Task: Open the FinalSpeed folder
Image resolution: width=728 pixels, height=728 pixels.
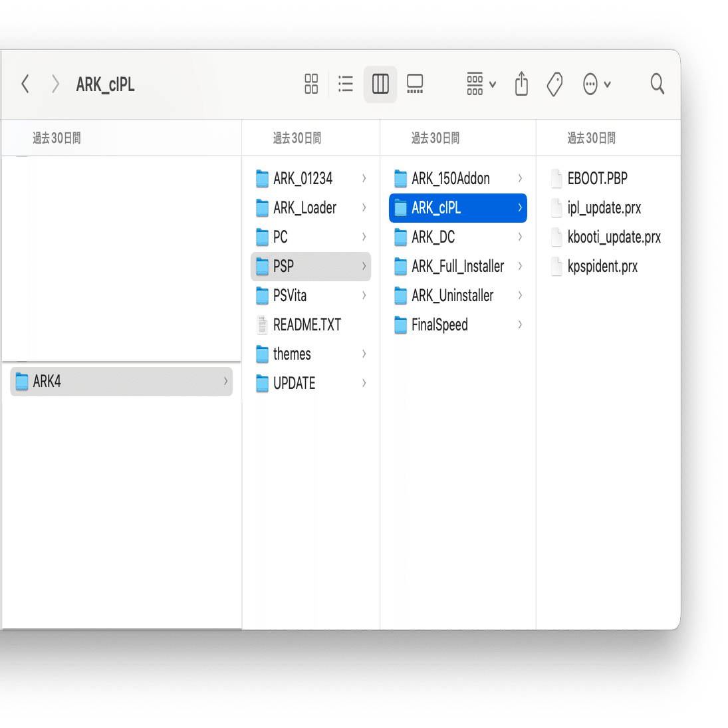Action: click(458, 324)
